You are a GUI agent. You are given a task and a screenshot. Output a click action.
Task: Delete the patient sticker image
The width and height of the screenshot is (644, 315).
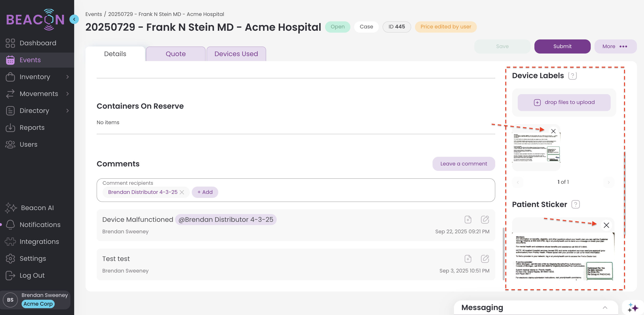[606, 225]
